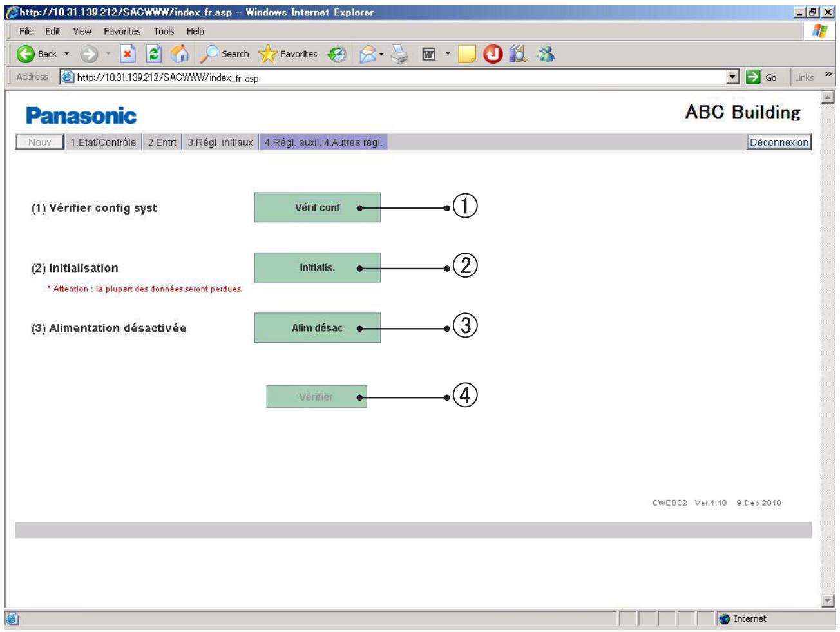
Task: Print the page with the printer icon
Action: tap(400, 54)
